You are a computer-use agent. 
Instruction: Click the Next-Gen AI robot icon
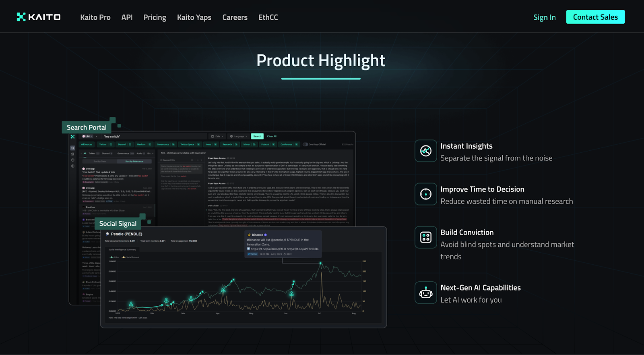click(x=426, y=293)
